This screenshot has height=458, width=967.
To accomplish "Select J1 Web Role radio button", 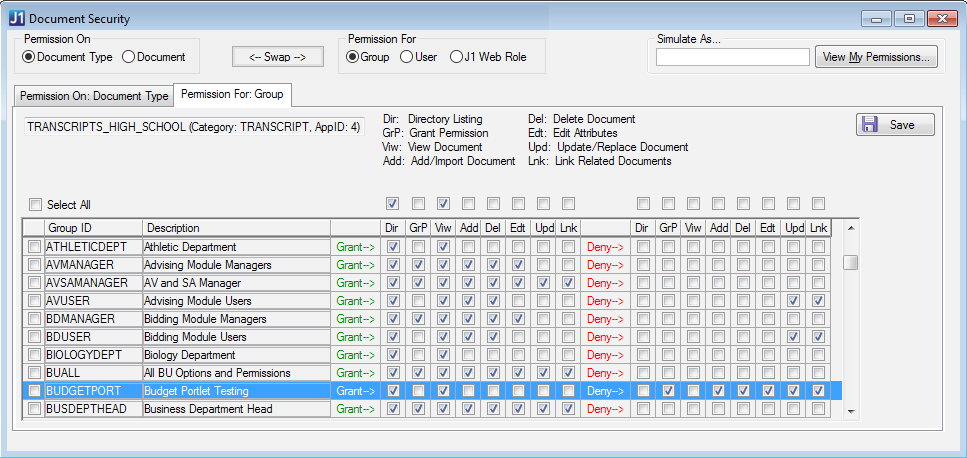I will click(457, 57).
